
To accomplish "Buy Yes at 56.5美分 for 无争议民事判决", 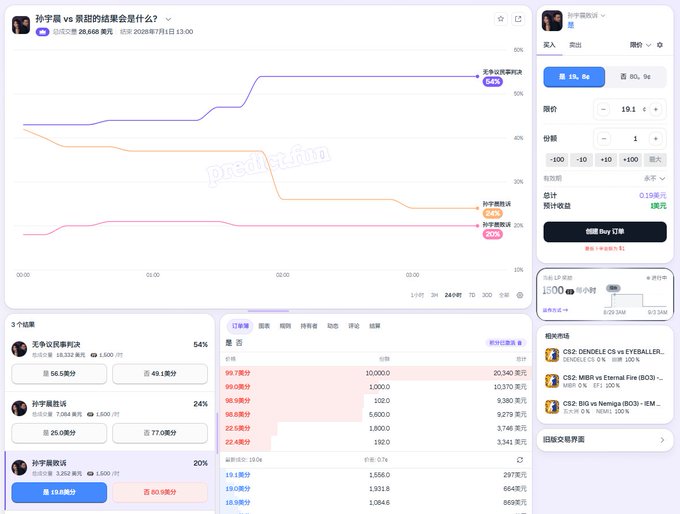I will click(x=59, y=373).
